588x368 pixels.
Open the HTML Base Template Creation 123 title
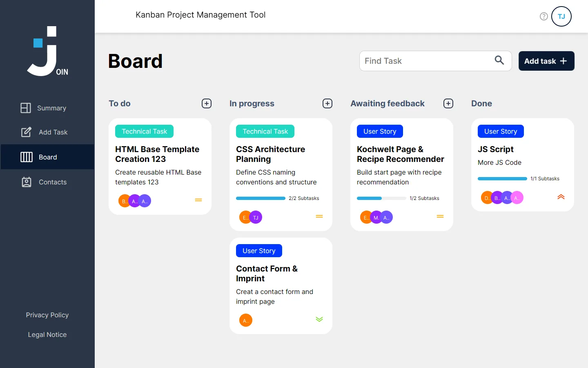157,154
